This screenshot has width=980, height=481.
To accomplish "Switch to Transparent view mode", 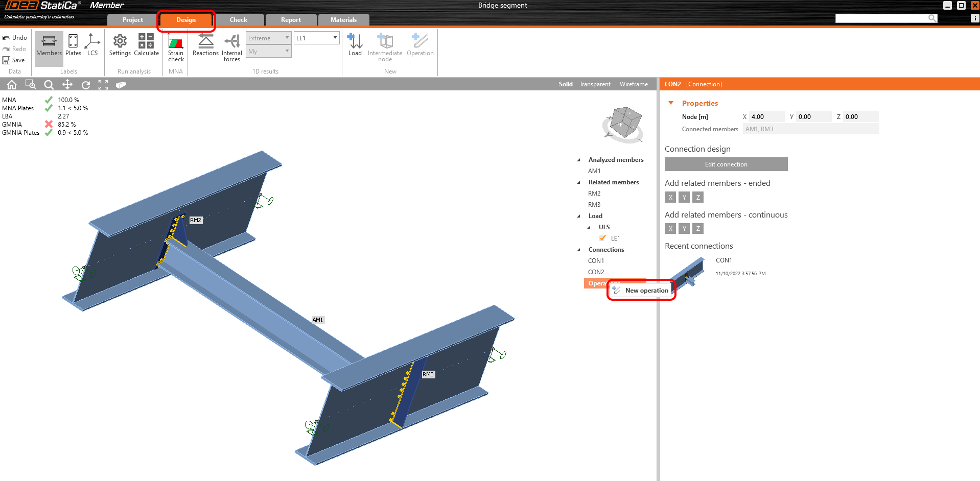I will [x=595, y=84].
